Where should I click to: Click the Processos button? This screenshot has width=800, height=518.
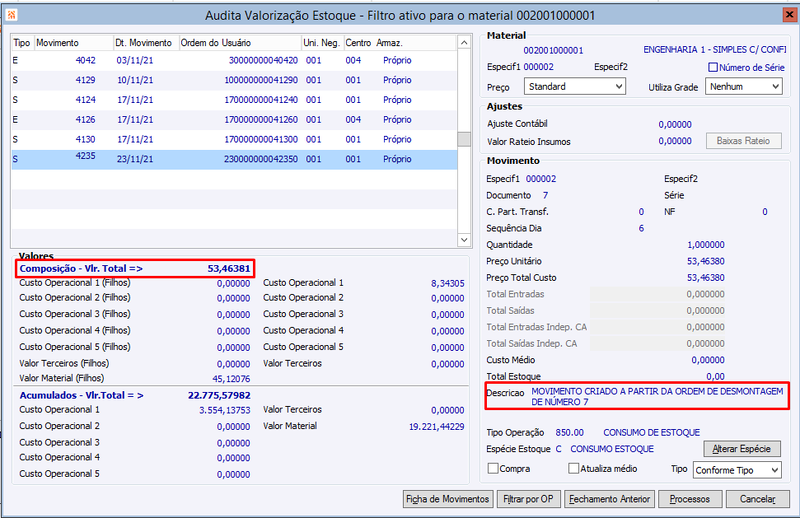[690, 499]
